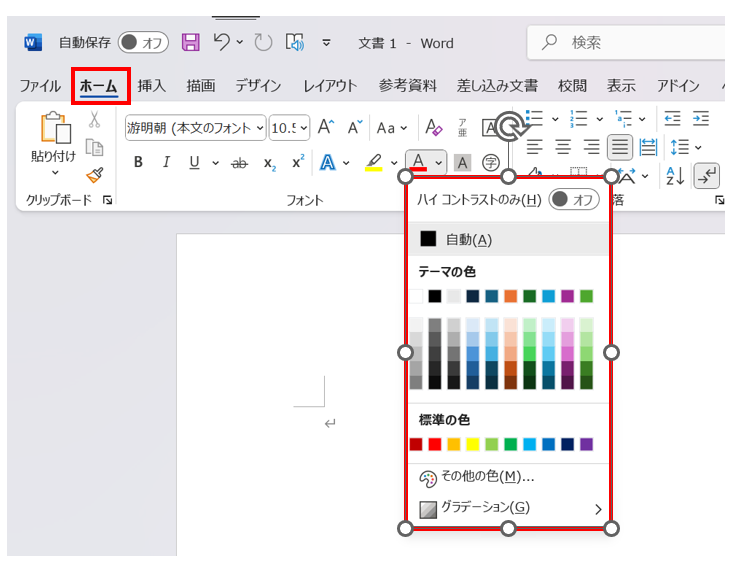Screen dimensions: 736x572
Task: Pick the red swatch in 標準の色
Action: 435,444
